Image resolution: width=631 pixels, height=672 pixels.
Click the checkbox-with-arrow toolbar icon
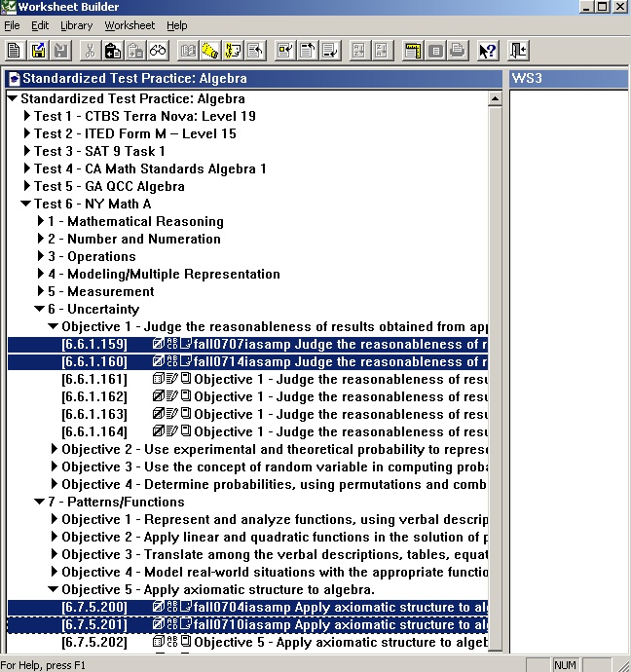pyautogui.click(x=285, y=51)
